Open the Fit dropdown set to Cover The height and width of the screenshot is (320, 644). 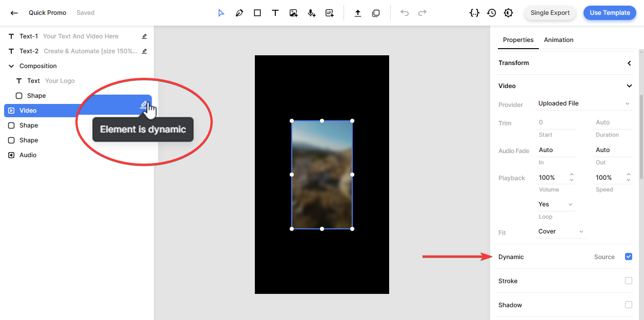click(561, 231)
